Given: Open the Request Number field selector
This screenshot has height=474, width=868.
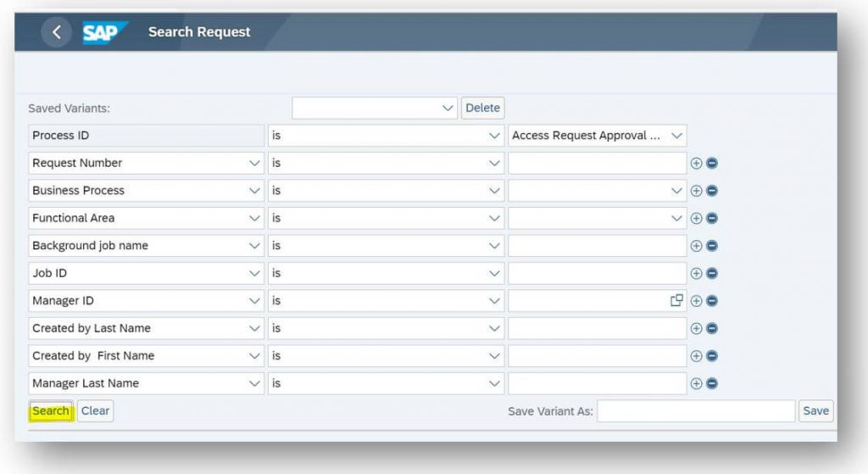Looking at the screenshot, I should coord(146,164).
